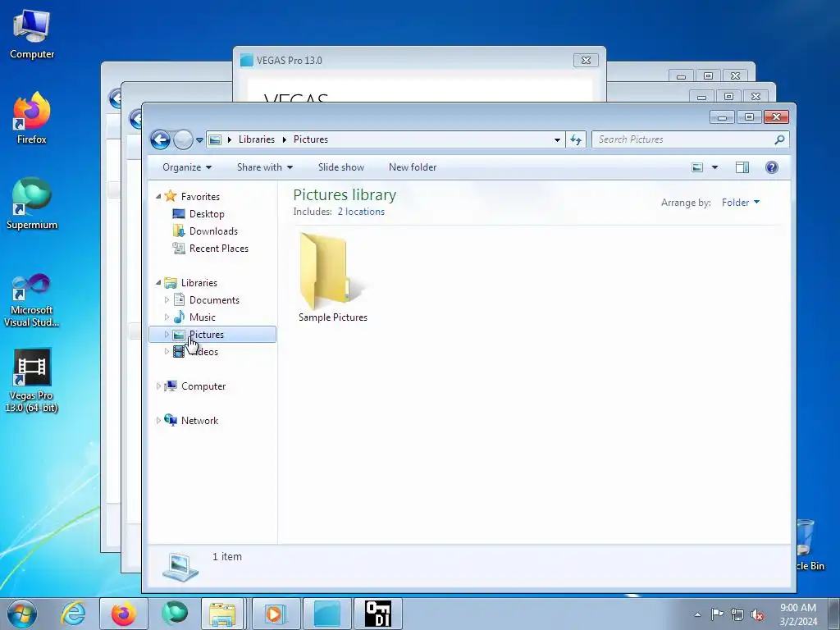Open Firefox from the taskbar
840x630 pixels.
(124, 614)
